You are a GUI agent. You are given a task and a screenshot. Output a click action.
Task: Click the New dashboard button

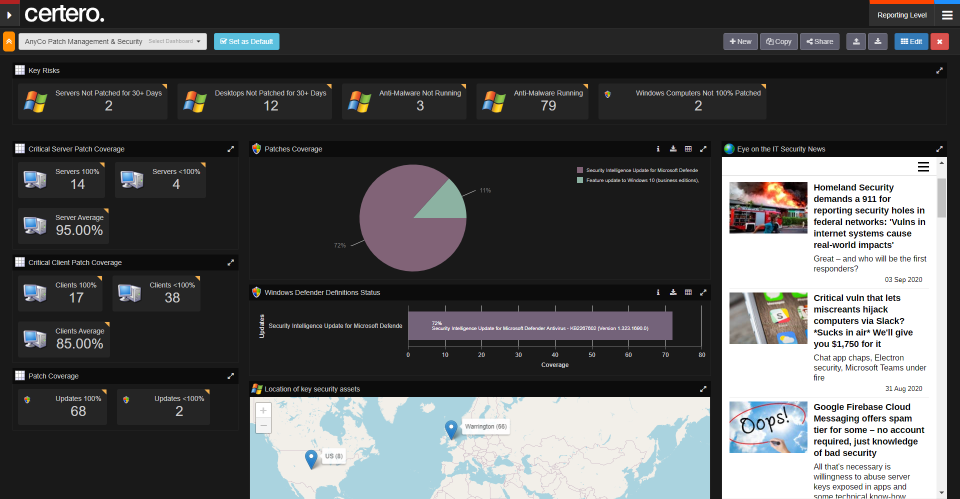(740, 41)
